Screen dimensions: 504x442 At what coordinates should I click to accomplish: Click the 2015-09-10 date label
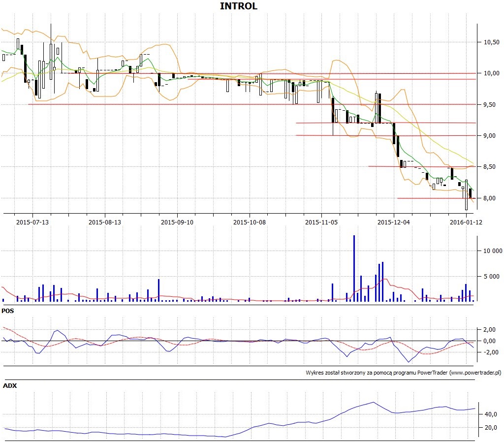[x=177, y=222]
